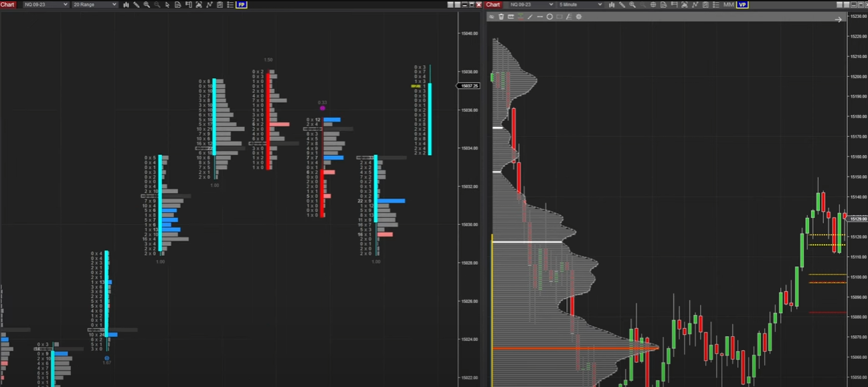The height and width of the screenshot is (387, 868).
Task: Open the 20 Range interval dropdown
Action: coord(95,5)
